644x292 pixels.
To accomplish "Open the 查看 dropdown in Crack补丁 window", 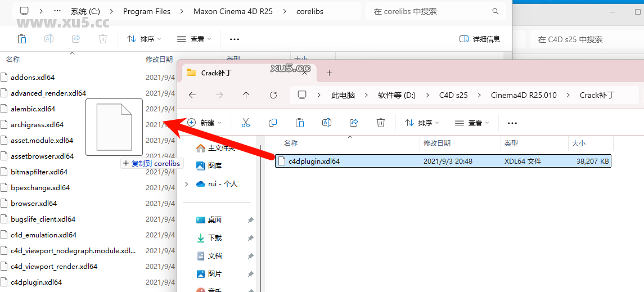I will (471, 123).
